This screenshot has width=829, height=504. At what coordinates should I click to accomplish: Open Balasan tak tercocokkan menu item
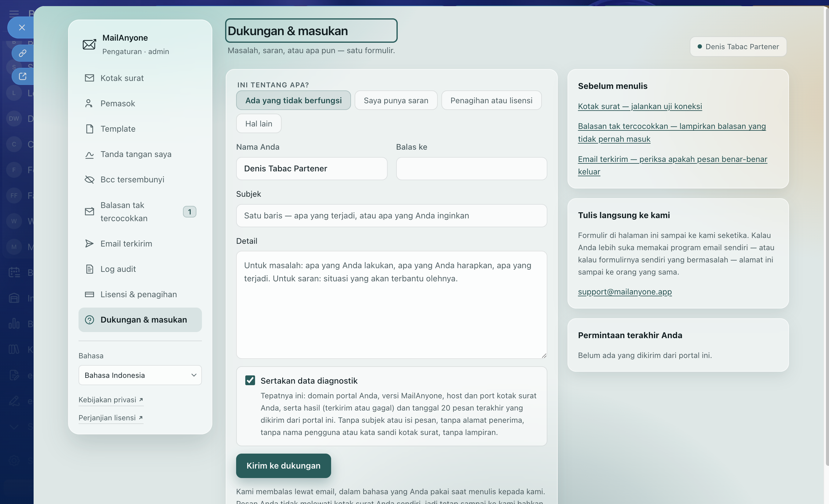[x=140, y=212]
